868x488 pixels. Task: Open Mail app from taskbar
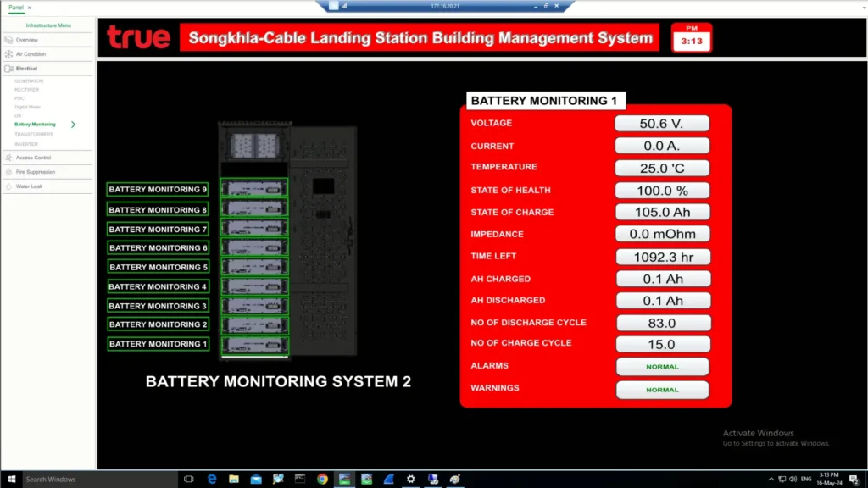tap(256, 480)
